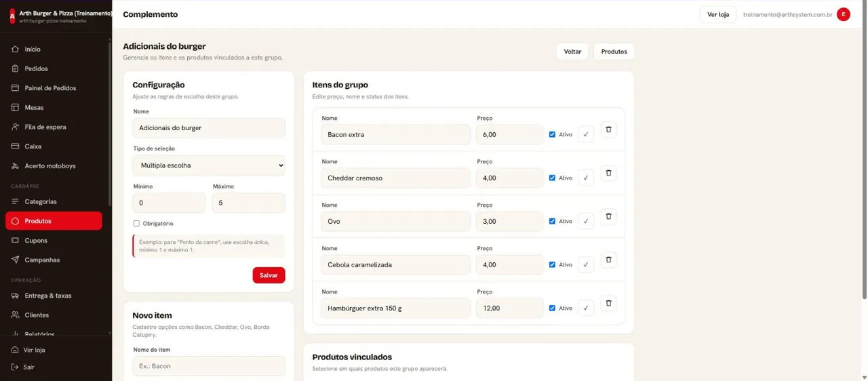The image size is (868, 381).
Task: Click the Produtos button near Voltar
Action: [x=614, y=52]
